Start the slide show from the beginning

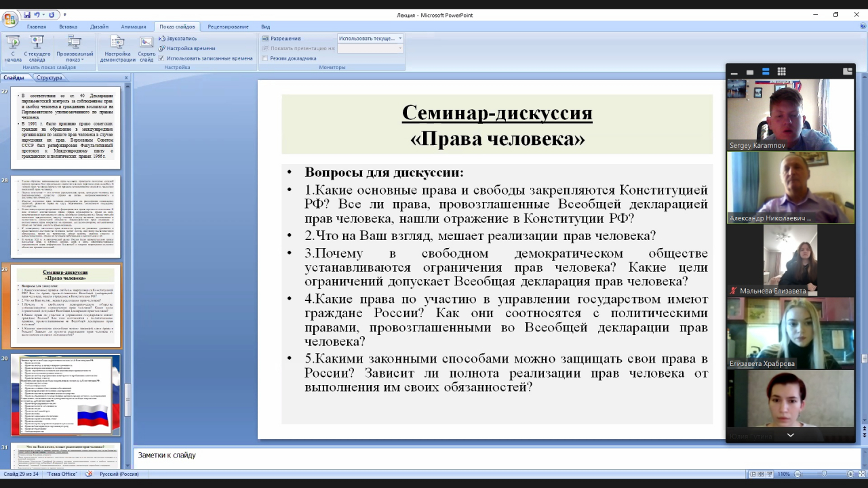pos(13,49)
